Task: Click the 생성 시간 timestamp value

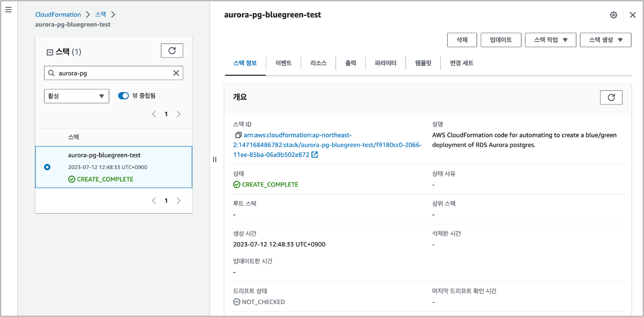Action: point(279,244)
